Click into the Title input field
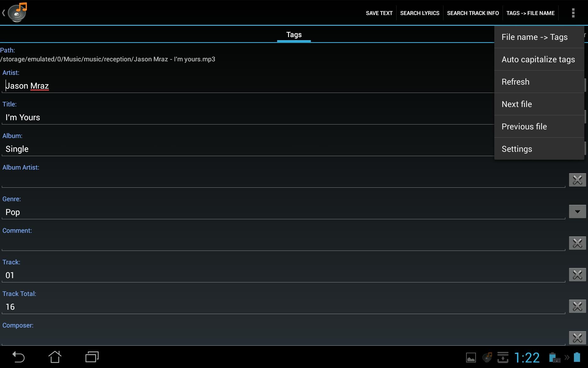588x368 pixels. (x=245, y=117)
